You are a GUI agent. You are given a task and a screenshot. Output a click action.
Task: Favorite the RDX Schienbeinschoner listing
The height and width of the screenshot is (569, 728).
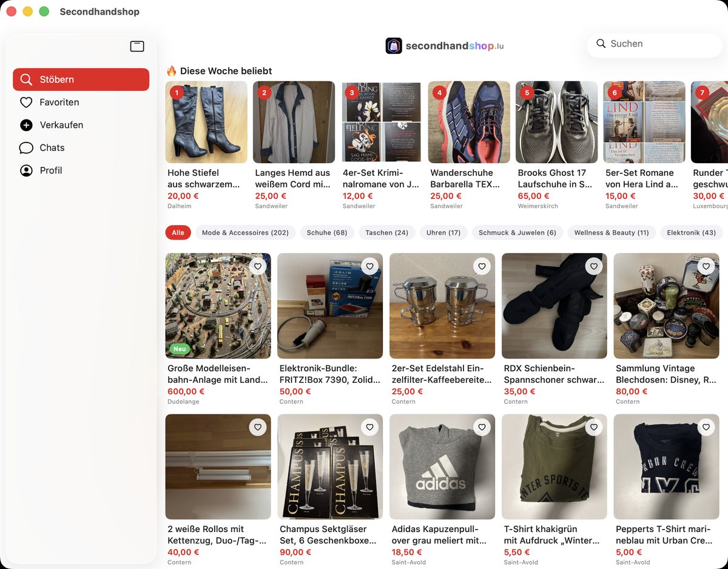coord(594,266)
